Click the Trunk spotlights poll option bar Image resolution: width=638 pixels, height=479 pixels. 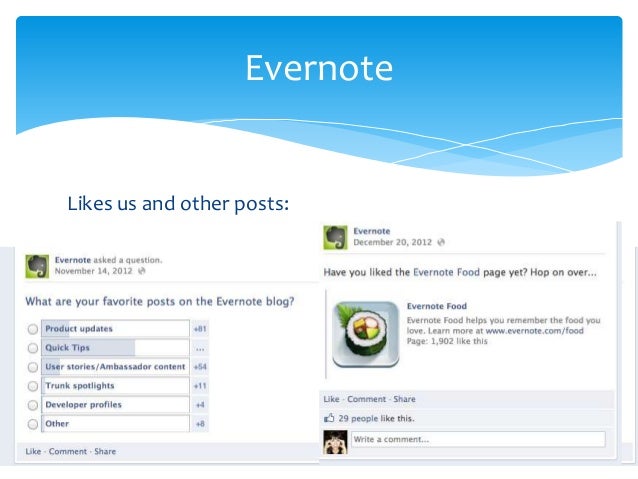[x=116, y=385]
